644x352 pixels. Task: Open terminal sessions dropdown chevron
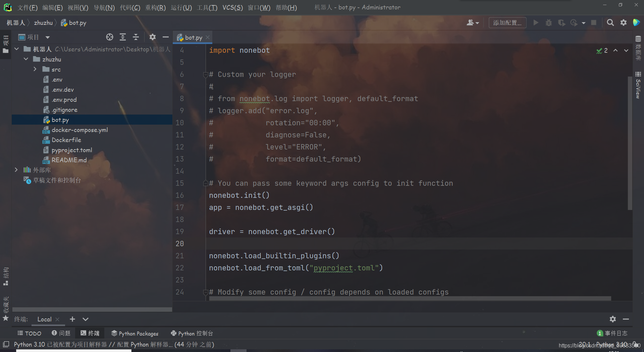point(86,319)
